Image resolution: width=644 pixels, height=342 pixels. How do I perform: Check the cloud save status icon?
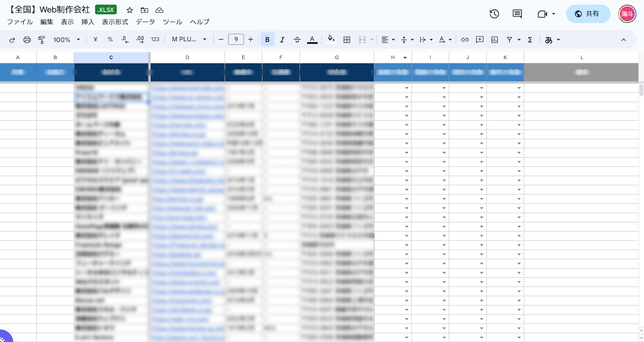click(x=159, y=11)
